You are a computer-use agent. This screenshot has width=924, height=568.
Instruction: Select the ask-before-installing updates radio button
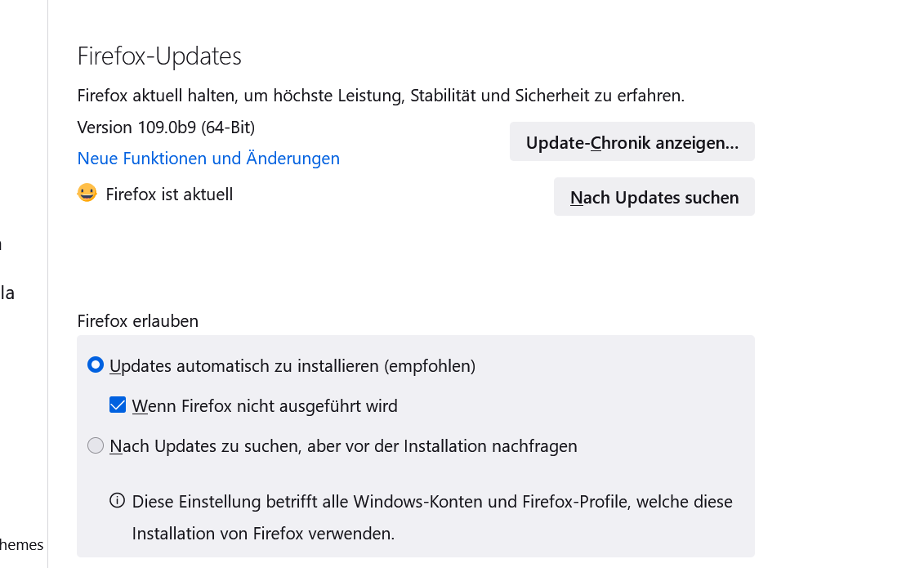tap(96, 445)
